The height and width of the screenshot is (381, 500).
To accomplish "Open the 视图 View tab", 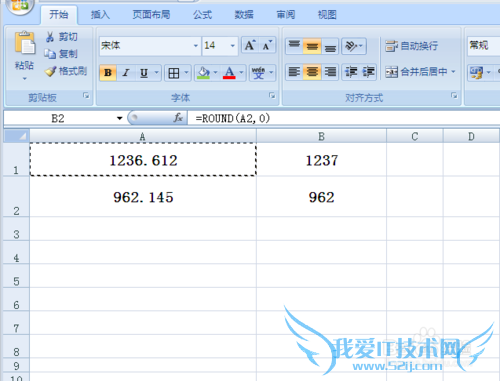I will (327, 15).
